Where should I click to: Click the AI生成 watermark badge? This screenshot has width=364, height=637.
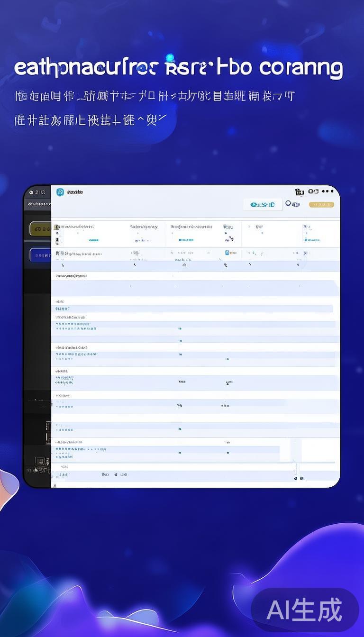304,610
